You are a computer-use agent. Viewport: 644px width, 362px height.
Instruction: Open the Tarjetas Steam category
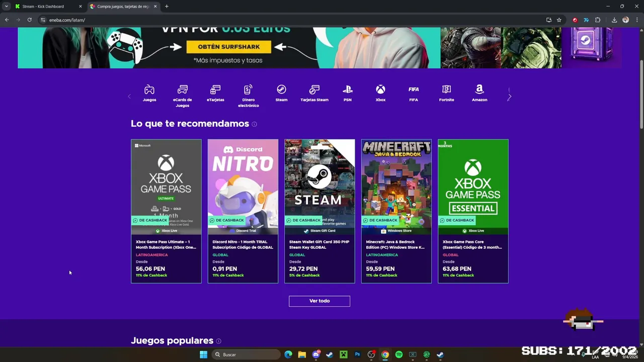(x=314, y=94)
